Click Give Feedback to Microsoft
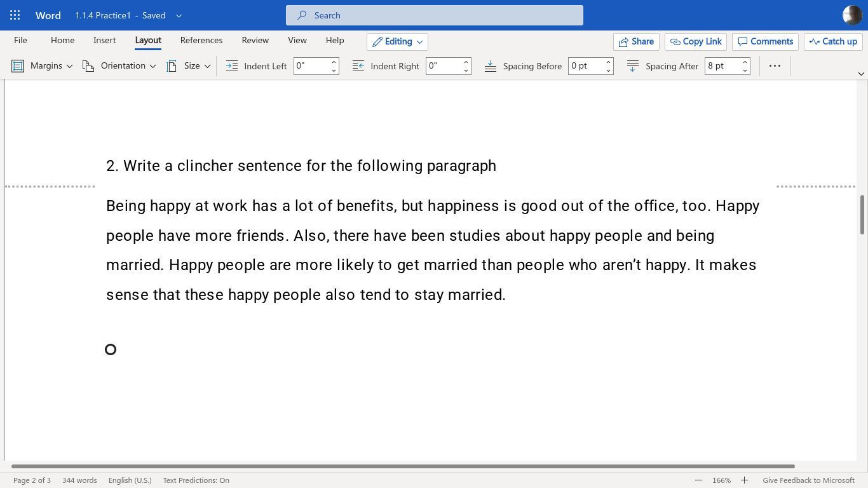Screen dimensions: 868x488 tap(808, 480)
